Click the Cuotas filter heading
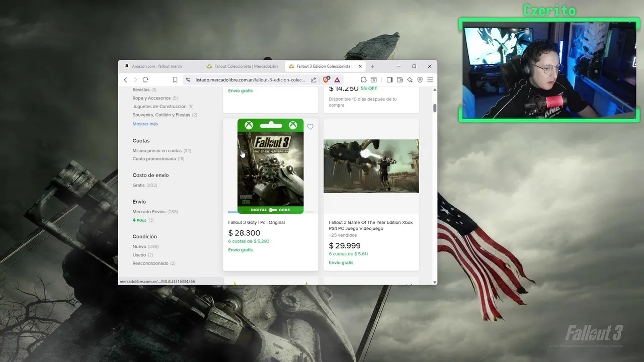Image resolution: width=644 pixels, height=362 pixels. tap(141, 141)
